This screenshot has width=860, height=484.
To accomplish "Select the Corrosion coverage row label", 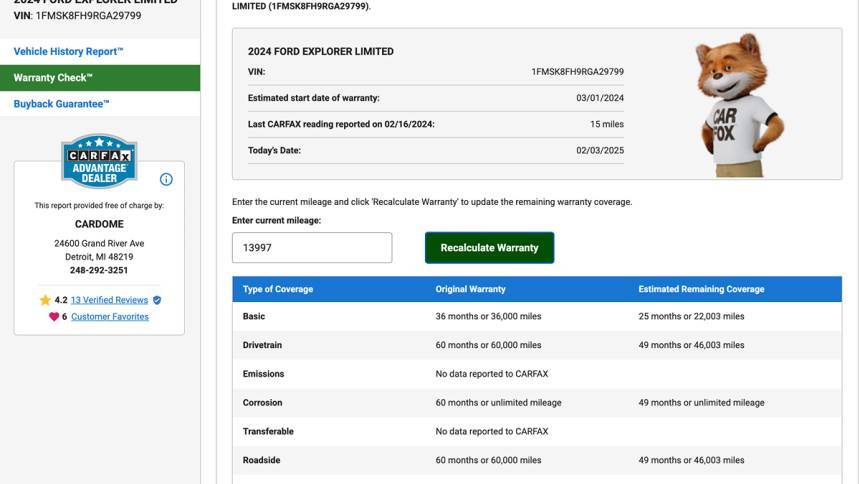I will point(262,403).
